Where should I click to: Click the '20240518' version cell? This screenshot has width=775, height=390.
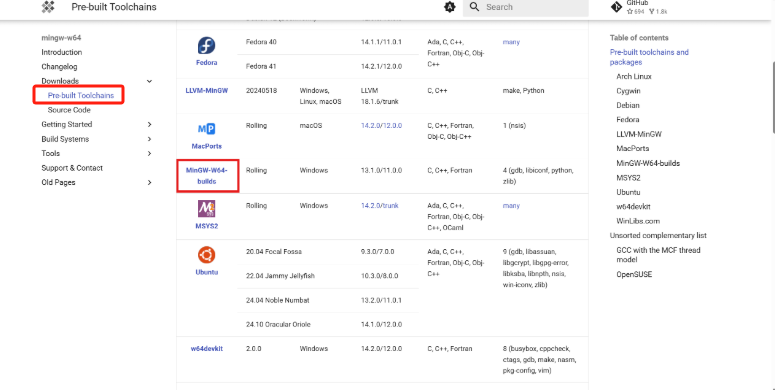[x=261, y=90]
